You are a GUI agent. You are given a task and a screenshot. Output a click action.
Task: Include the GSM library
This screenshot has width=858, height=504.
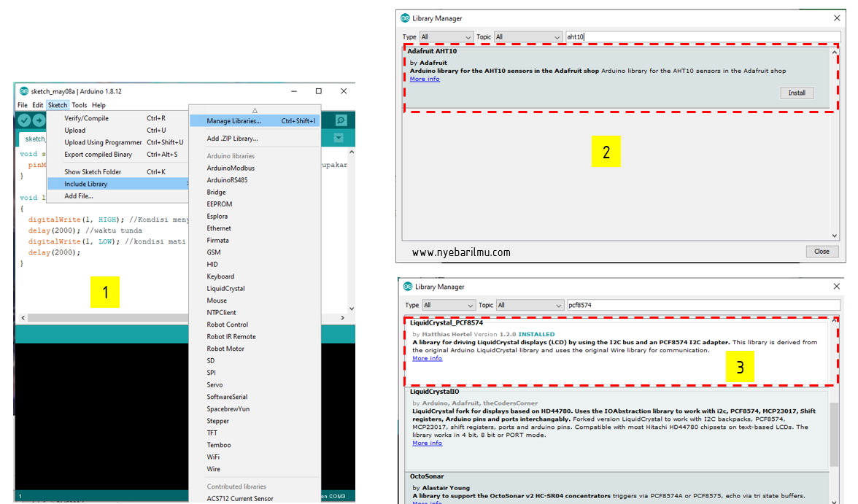(x=214, y=252)
